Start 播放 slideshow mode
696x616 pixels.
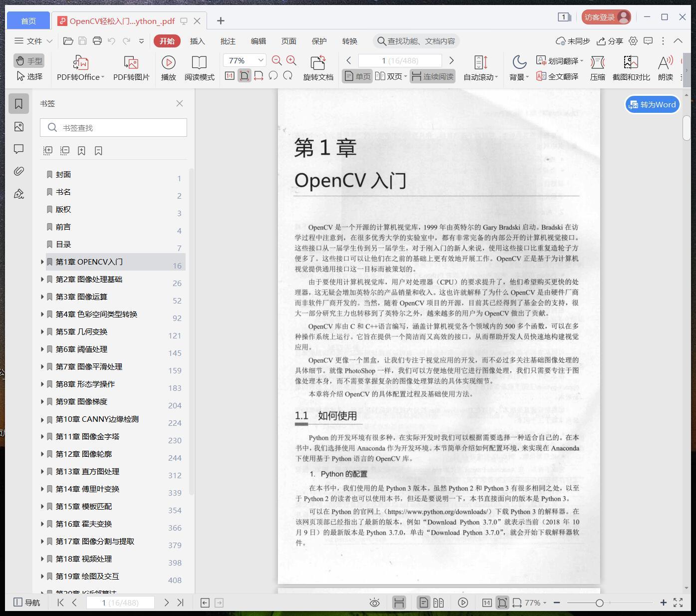click(168, 68)
